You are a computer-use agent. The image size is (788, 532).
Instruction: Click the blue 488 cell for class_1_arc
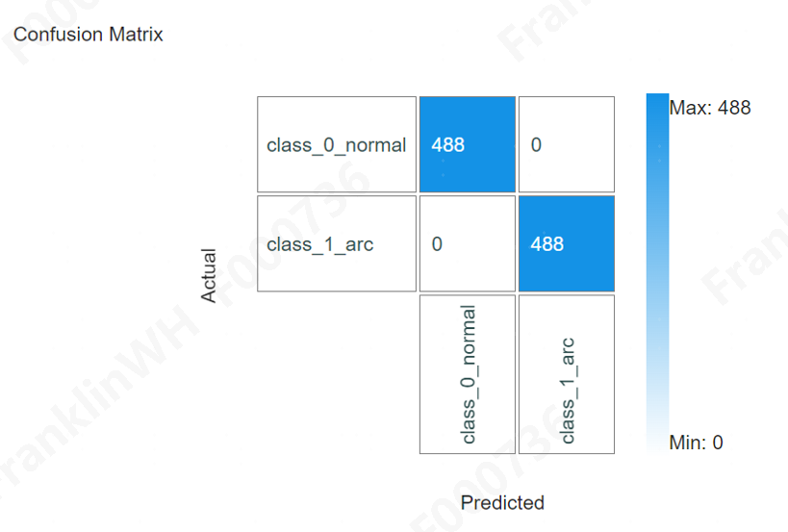[567, 243]
